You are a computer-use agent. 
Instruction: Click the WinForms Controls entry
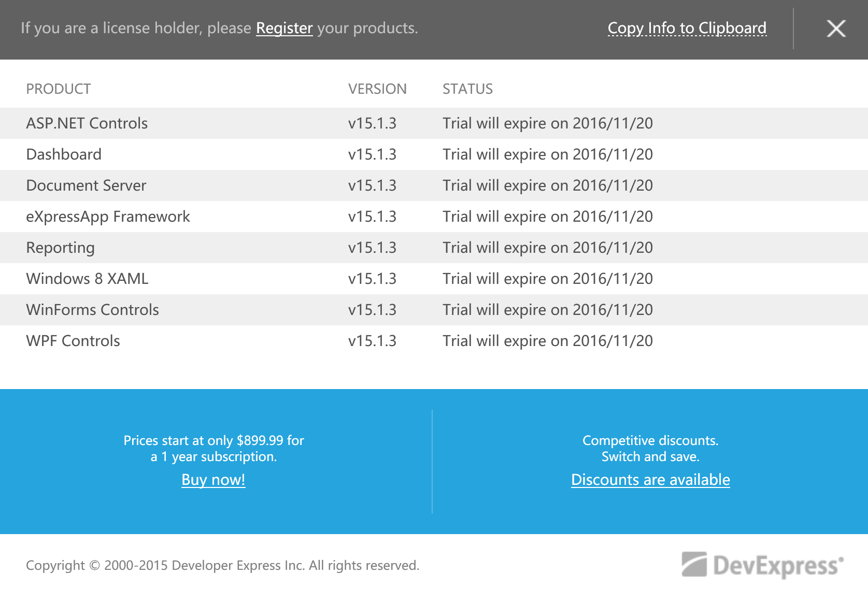(x=92, y=310)
